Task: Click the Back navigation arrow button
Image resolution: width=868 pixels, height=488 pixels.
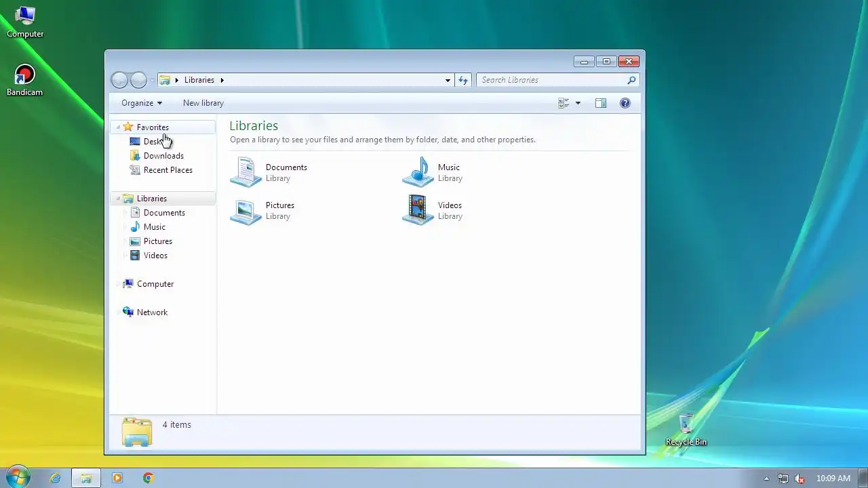Action: click(119, 80)
